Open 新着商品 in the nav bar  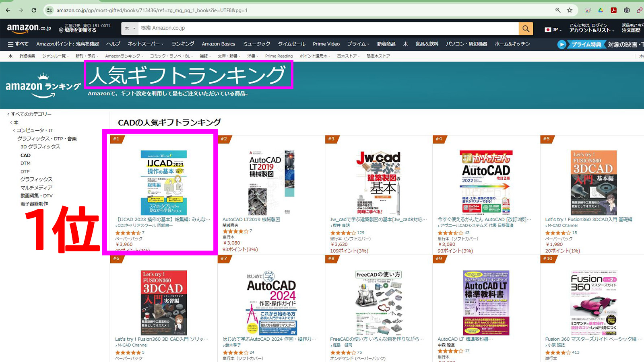(x=386, y=44)
